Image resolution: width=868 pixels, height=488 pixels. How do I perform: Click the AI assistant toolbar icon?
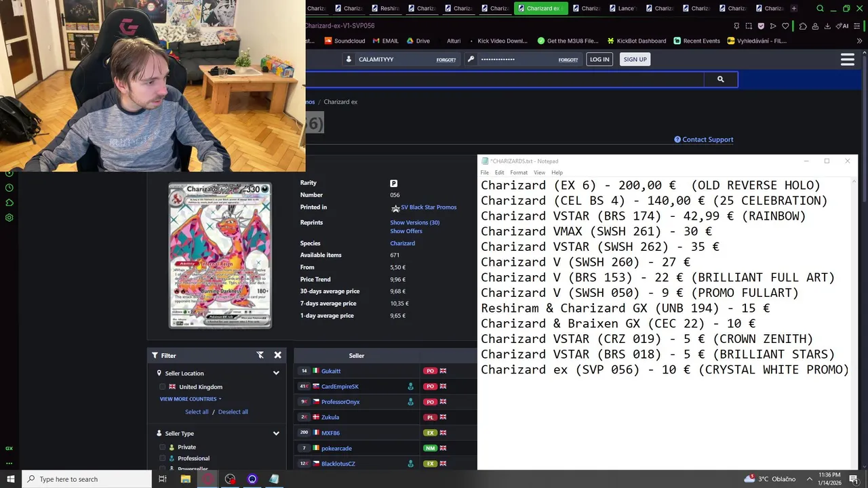844,26
